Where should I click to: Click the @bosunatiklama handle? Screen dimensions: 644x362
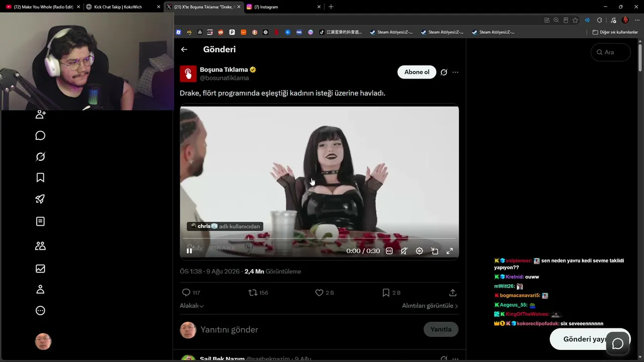[224, 78]
